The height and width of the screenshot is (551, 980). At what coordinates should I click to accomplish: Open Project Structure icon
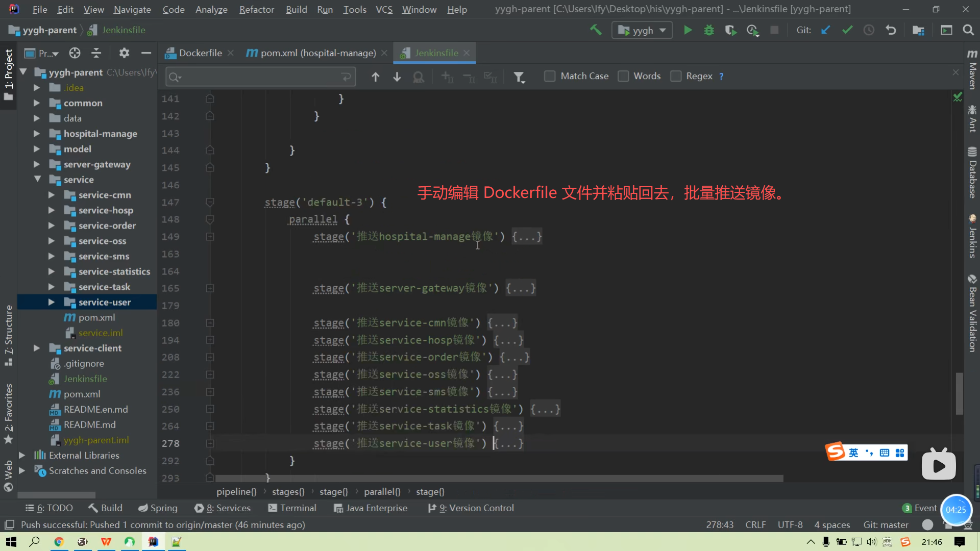point(919,31)
